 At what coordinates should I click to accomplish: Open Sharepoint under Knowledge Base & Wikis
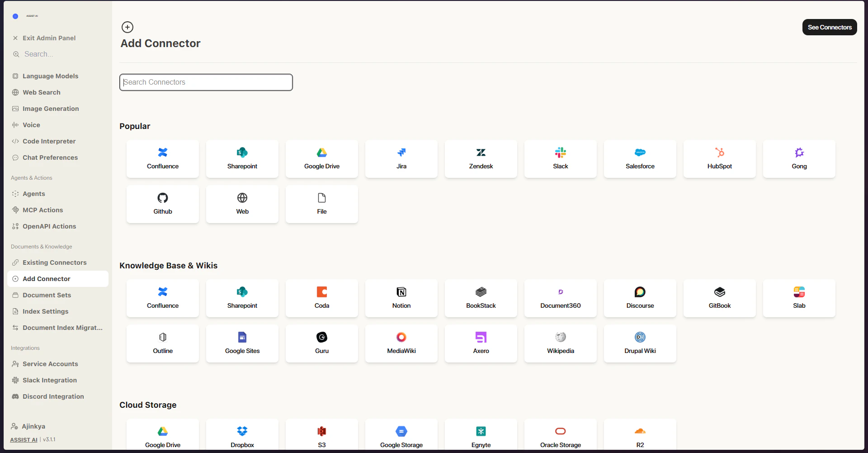point(242,298)
